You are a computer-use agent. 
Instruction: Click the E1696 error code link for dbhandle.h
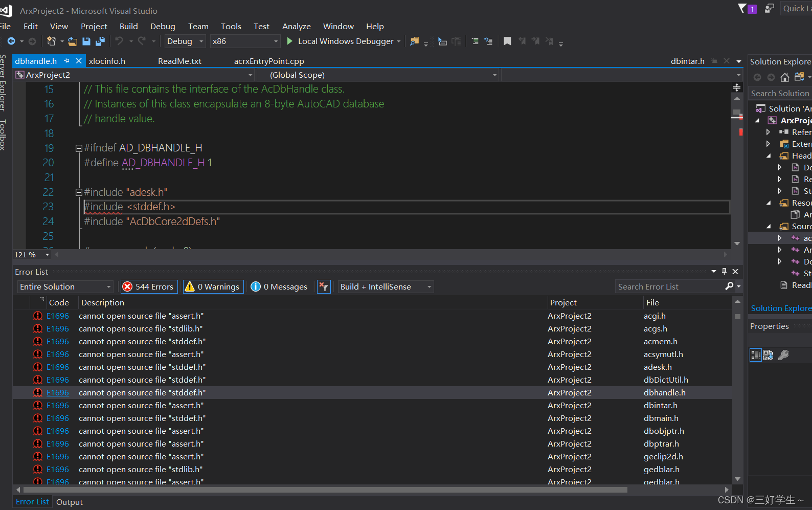click(57, 393)
